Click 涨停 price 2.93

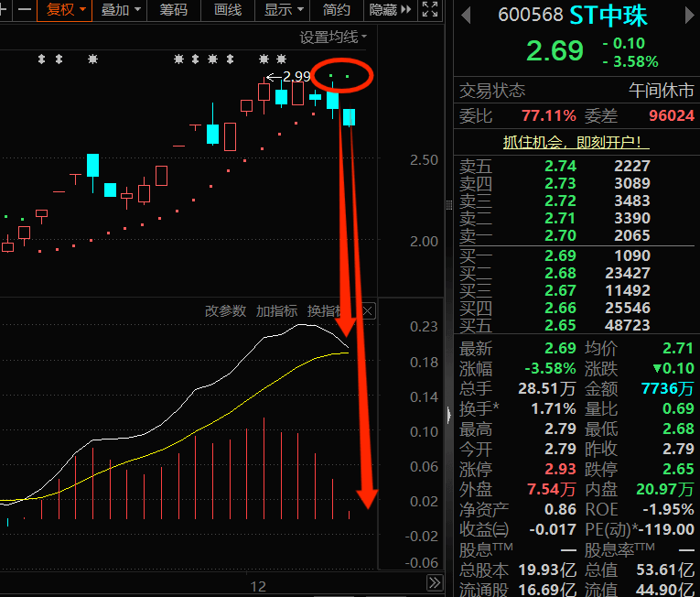(560, 469)
